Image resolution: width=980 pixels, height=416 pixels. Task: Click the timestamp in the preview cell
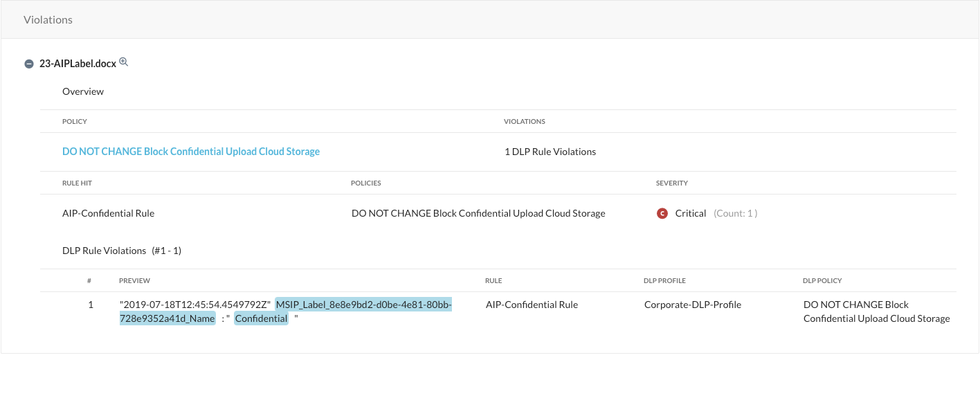(194, 305)
